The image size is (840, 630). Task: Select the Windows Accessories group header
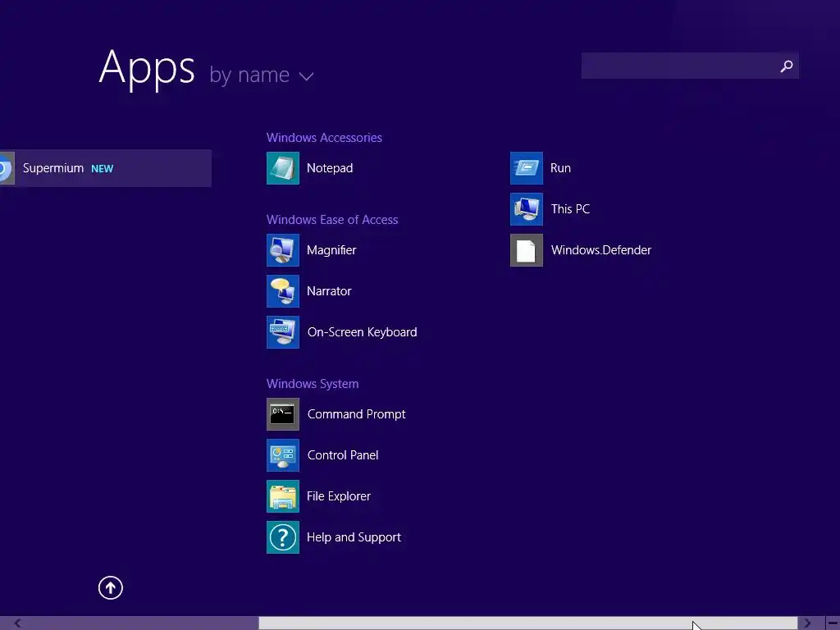324,138
